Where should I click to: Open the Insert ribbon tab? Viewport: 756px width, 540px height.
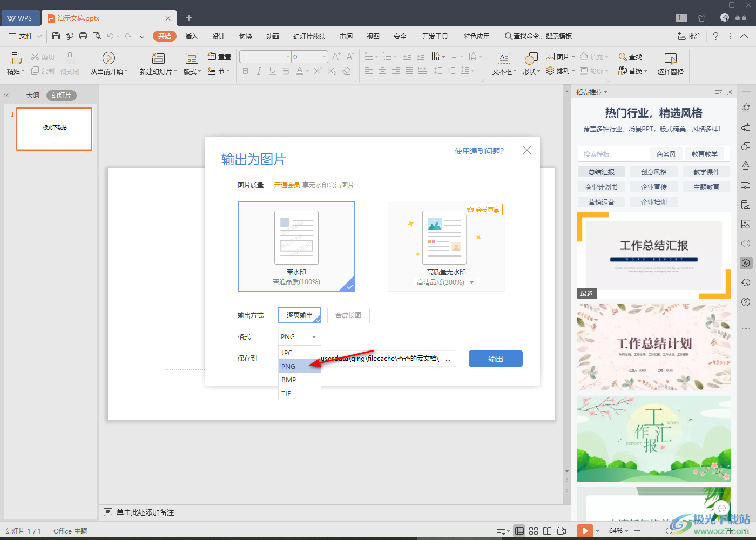pyautogui.click(x=192, y=36)
